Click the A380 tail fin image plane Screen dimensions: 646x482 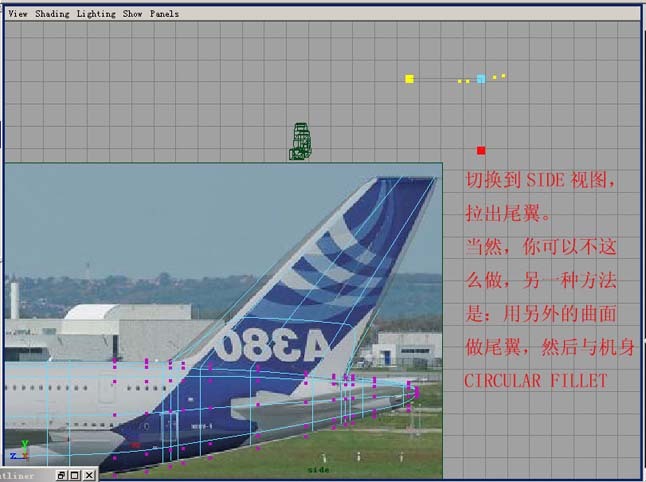[223, 321]
